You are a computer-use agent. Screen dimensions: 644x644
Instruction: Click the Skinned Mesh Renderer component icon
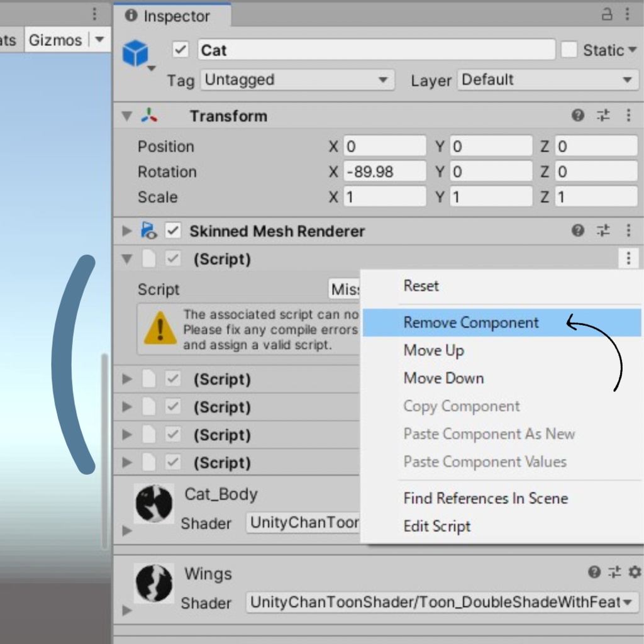148,230
